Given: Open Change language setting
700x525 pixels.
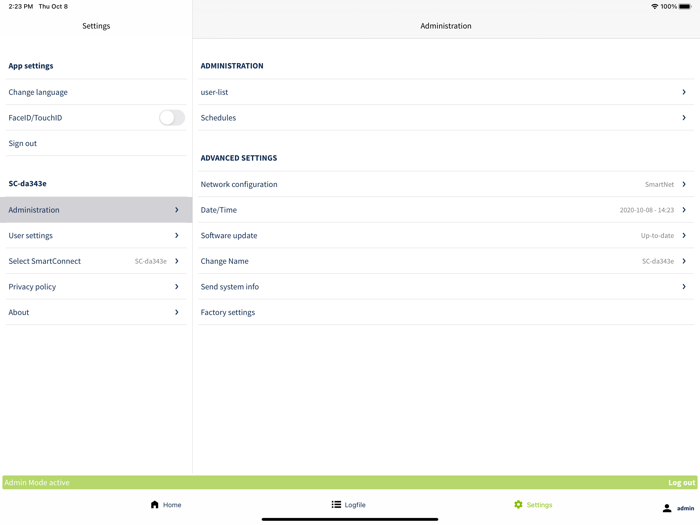Looking at the screenshot, I should tap(39, 92).
